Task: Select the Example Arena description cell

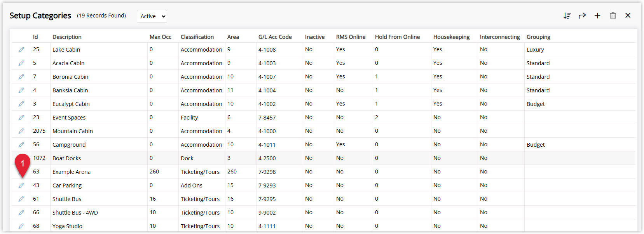Action: [71, 172]
